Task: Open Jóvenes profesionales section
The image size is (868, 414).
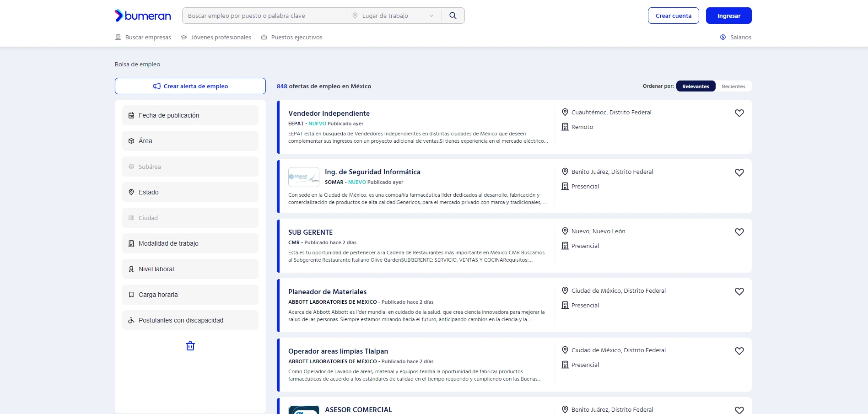Action: point(216,37)
